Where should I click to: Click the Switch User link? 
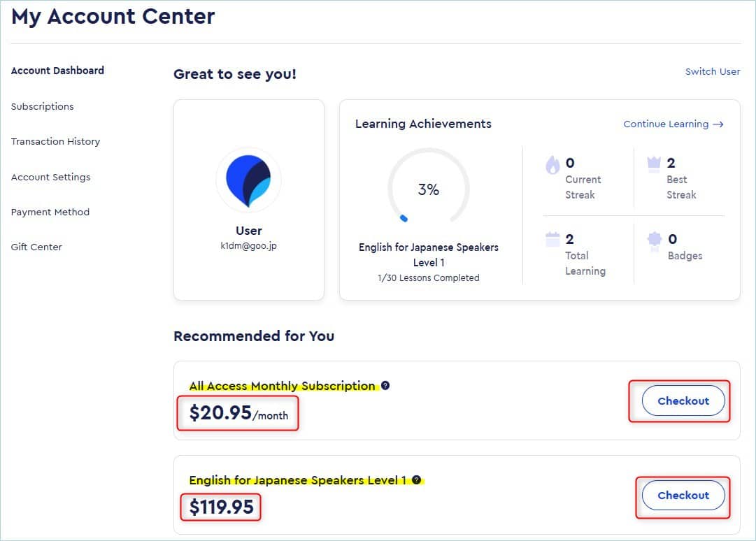(713, 72)
